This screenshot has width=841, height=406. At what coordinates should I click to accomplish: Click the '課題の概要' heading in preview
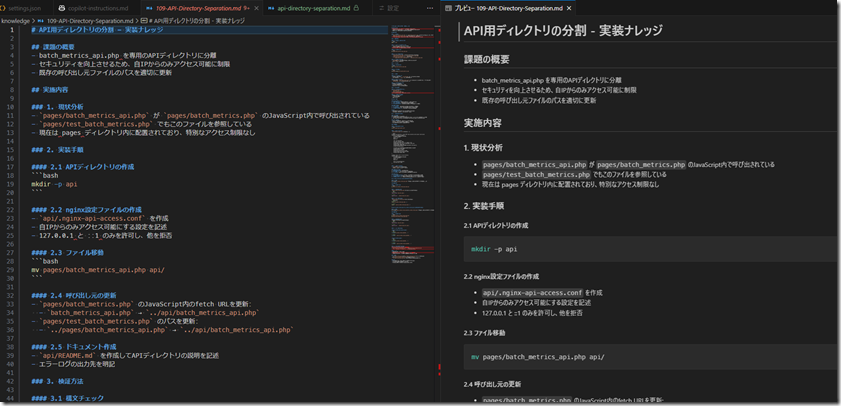[486, 59]
